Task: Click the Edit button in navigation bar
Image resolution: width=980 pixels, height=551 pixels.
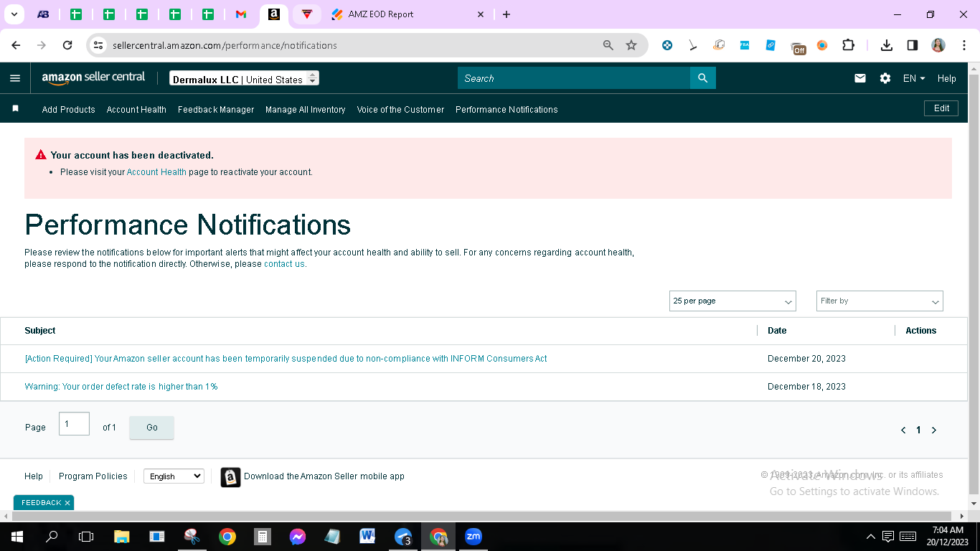Action: point(941,108)
